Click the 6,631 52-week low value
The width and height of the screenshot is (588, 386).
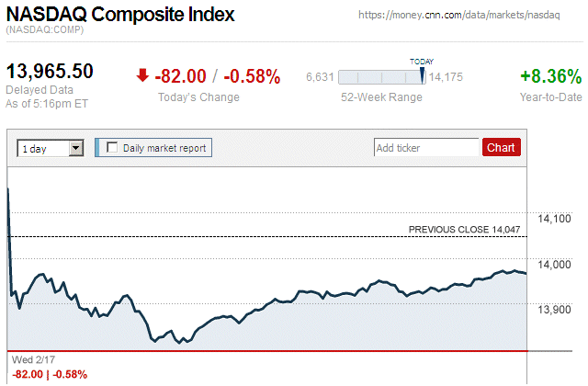coord(319,77)
